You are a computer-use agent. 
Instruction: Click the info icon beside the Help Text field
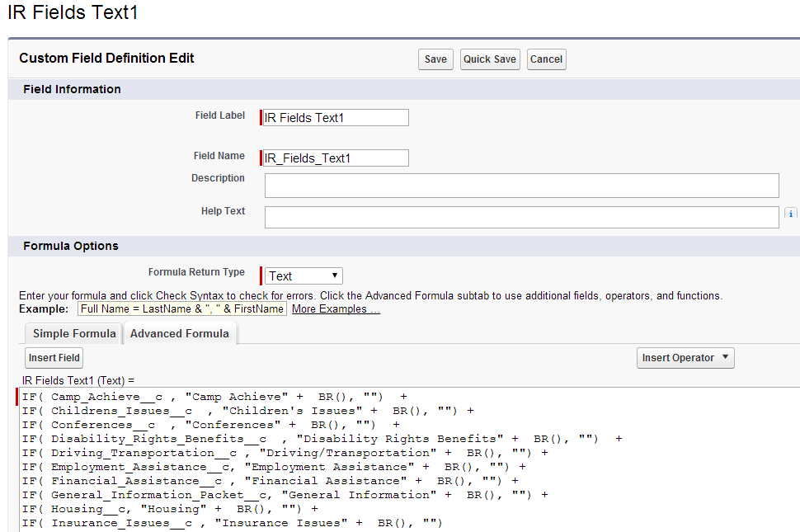click(x=790, y=213)
